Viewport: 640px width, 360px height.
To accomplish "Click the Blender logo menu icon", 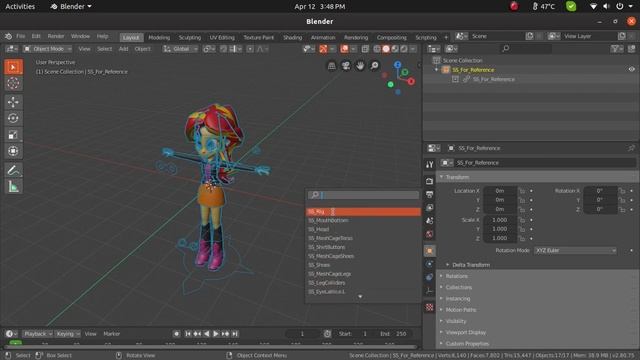I will [x=8, y=36].
